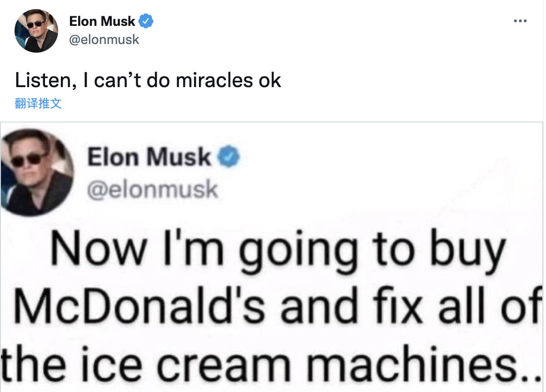The image size is (546, 392).
Task: Click the "Elon Musk" name inside the attached image
Action: (x=149, y=158)
